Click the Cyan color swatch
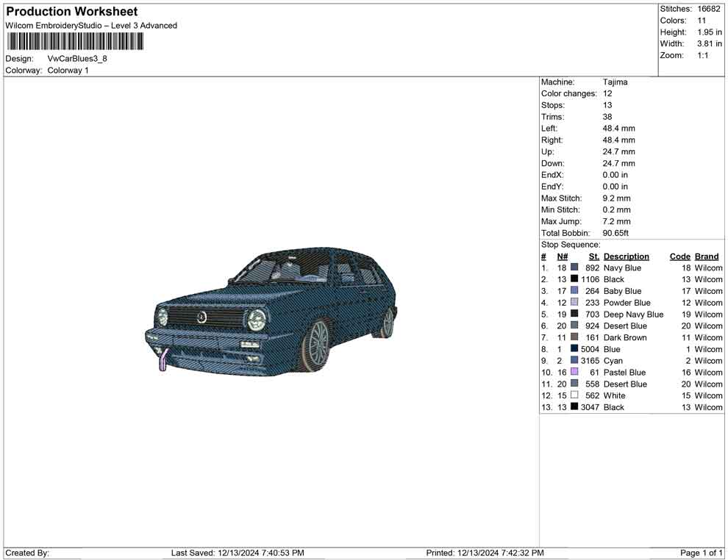This screenshot has width=728, height=560. (574, 361)
